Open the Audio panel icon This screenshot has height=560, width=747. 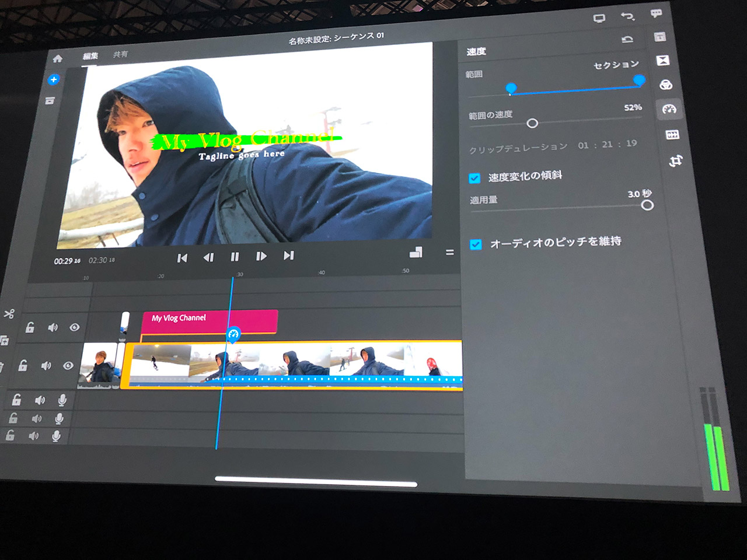[x=672, y=135]
